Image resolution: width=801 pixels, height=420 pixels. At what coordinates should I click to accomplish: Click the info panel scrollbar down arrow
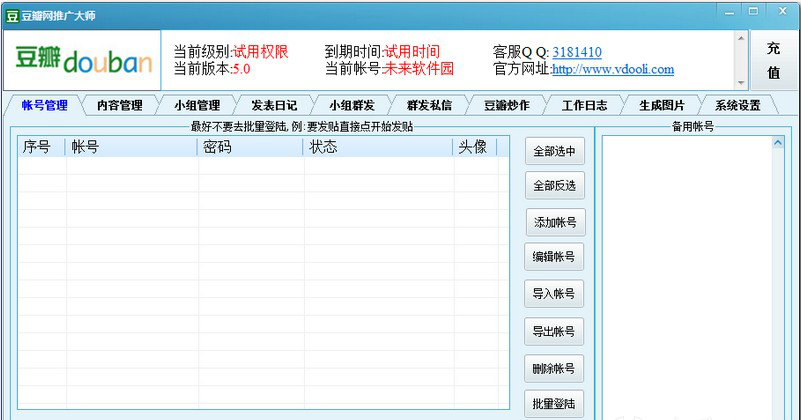point(741,83)
